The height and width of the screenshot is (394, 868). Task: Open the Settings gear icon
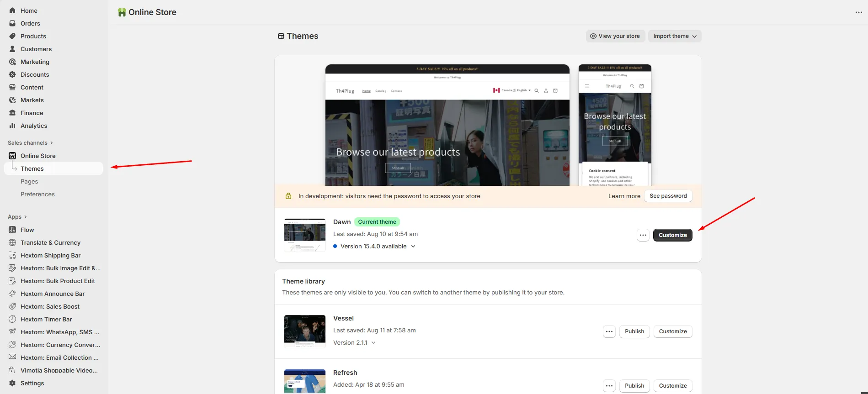coord(12,383)
